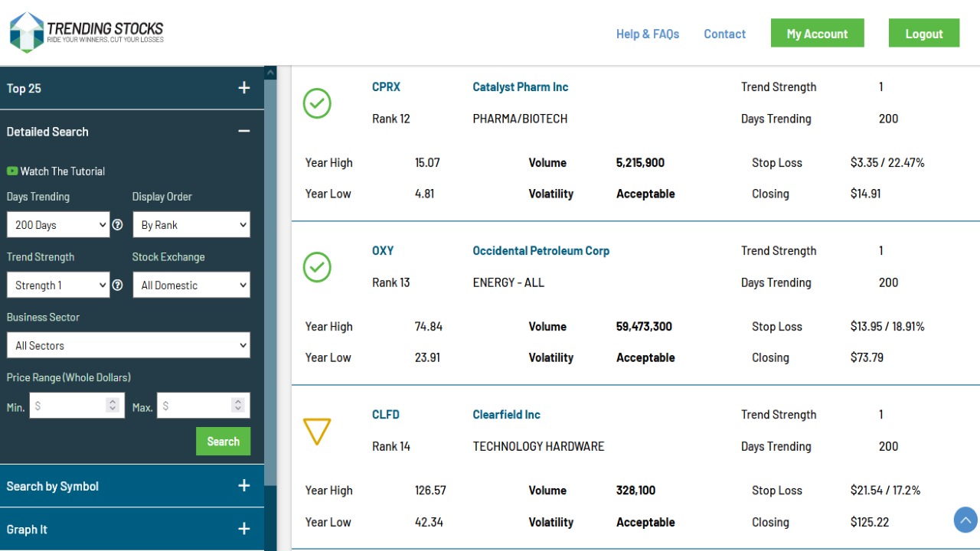Open the Display Order dropdown
Screen dimensions: 980x551
(191, 225)
